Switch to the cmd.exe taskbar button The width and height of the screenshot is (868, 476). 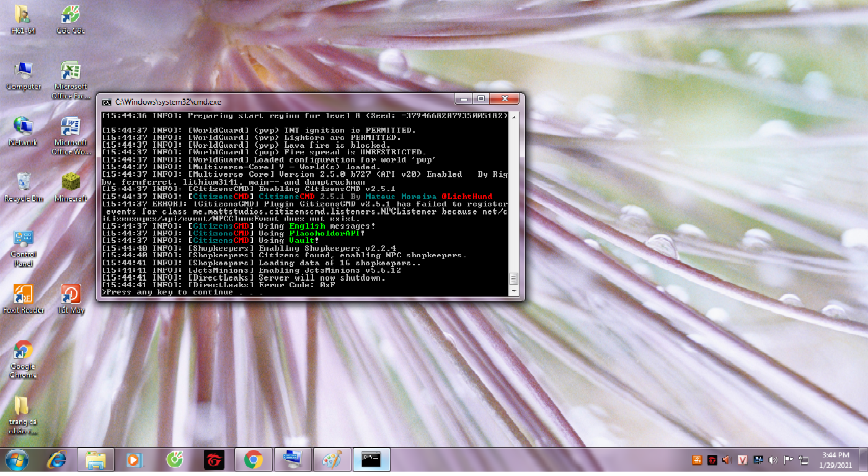point(371,460)
